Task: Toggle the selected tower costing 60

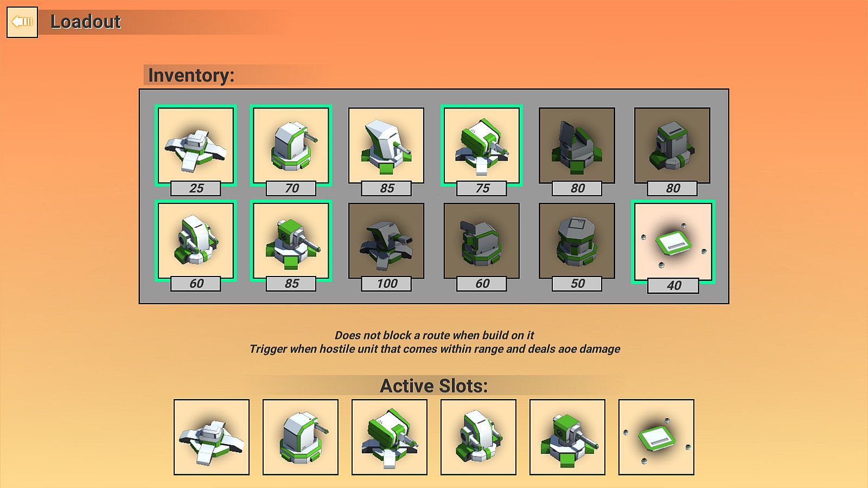Action: pos(196,241)
